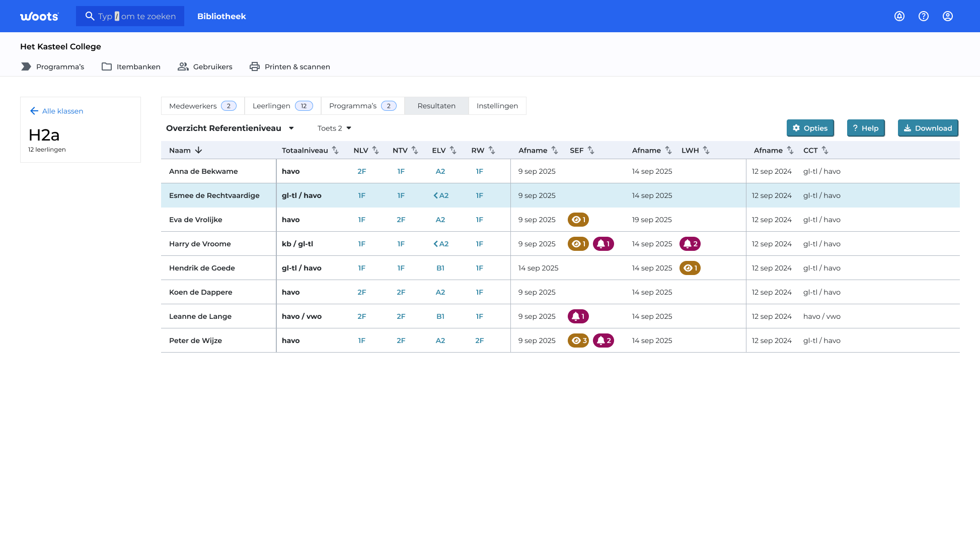Open the help question mark icon in header

click(x=924, y=16)
